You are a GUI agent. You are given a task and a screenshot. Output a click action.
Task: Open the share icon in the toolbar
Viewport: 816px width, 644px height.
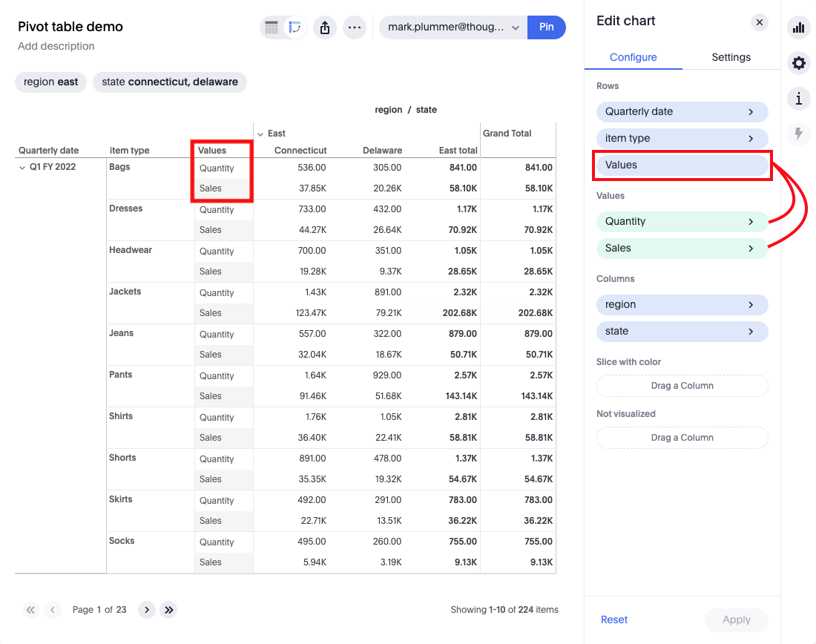(324, 27)
